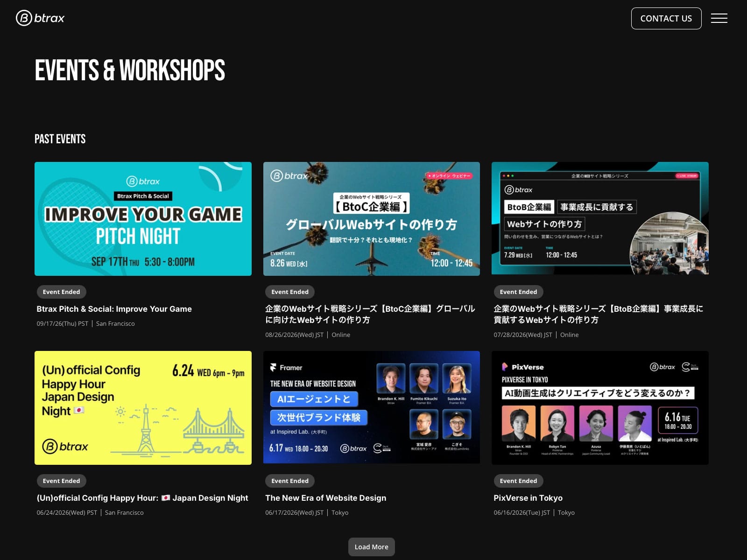Open the BtoB website webinar thumbnail
Screen dimensions: 747x560
(600, 218)
